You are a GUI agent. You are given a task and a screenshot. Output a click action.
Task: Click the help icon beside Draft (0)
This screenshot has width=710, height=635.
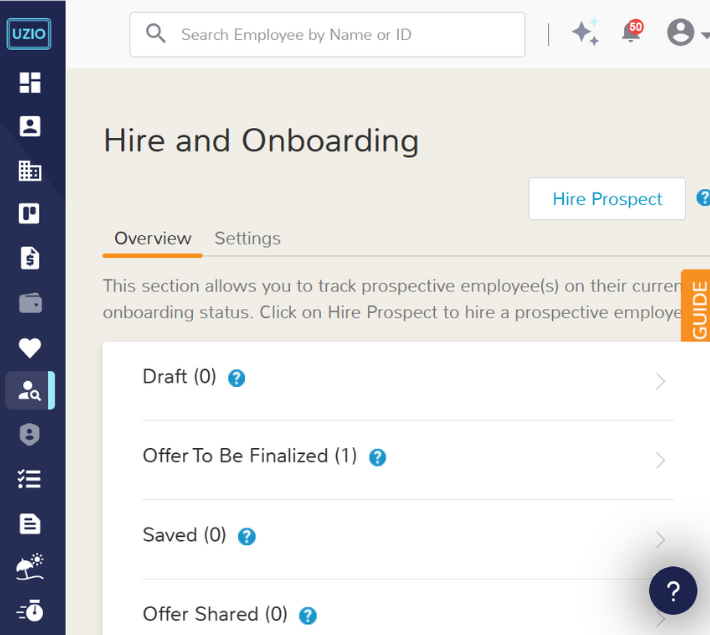point(237,378)
